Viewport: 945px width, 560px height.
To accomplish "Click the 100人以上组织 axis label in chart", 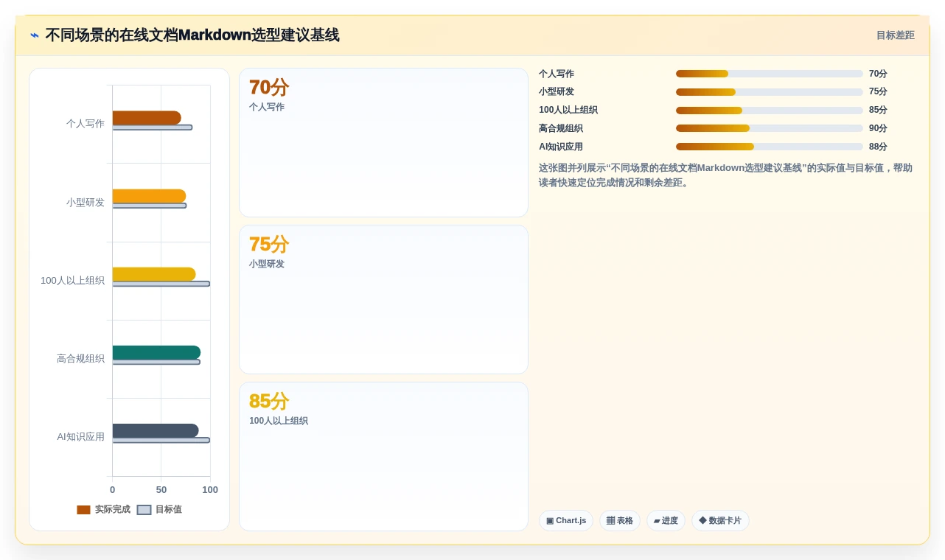I will pos(72,280).
